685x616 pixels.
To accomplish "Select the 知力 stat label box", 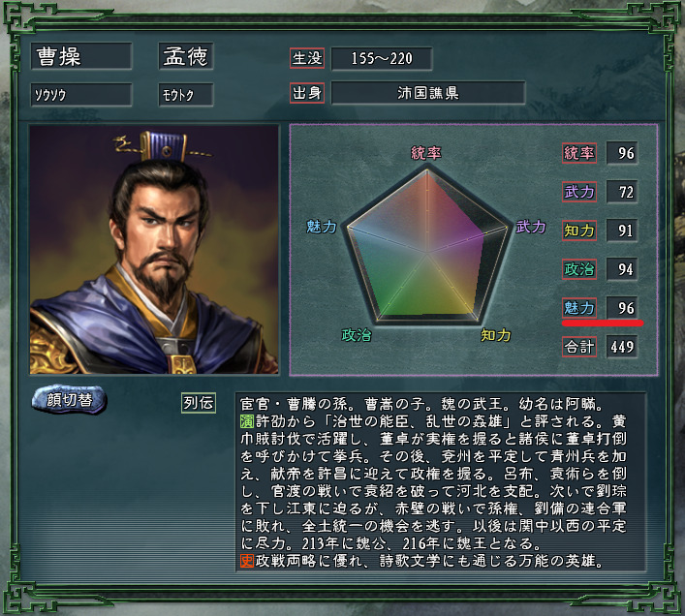I will [579, 231].
